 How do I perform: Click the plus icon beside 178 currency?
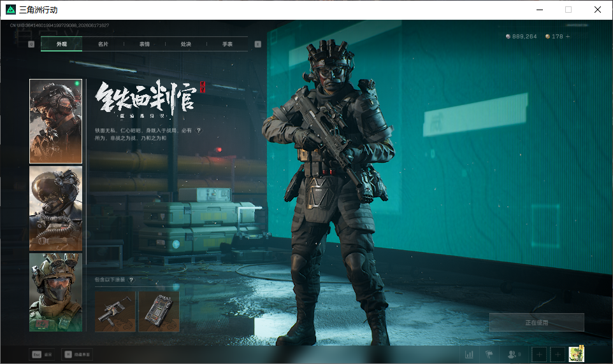pos(568,36)
